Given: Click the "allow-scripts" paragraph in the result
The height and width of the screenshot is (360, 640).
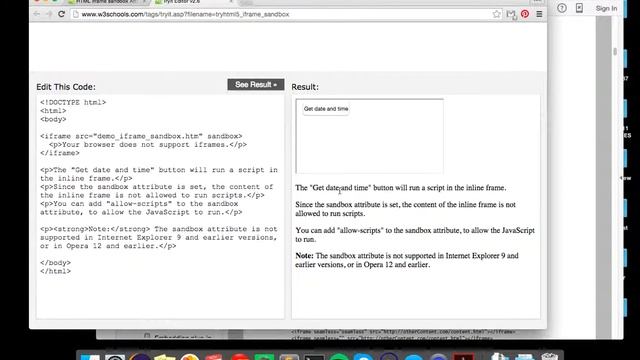Looking at the screenshot, I should pyautogui.click(x=415, y=235).
